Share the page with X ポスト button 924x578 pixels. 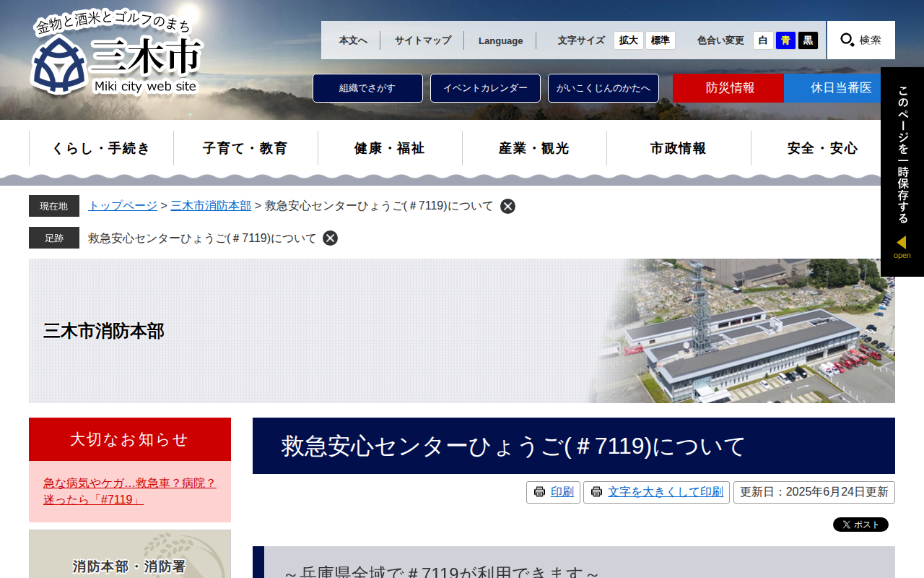coord(860,525)
